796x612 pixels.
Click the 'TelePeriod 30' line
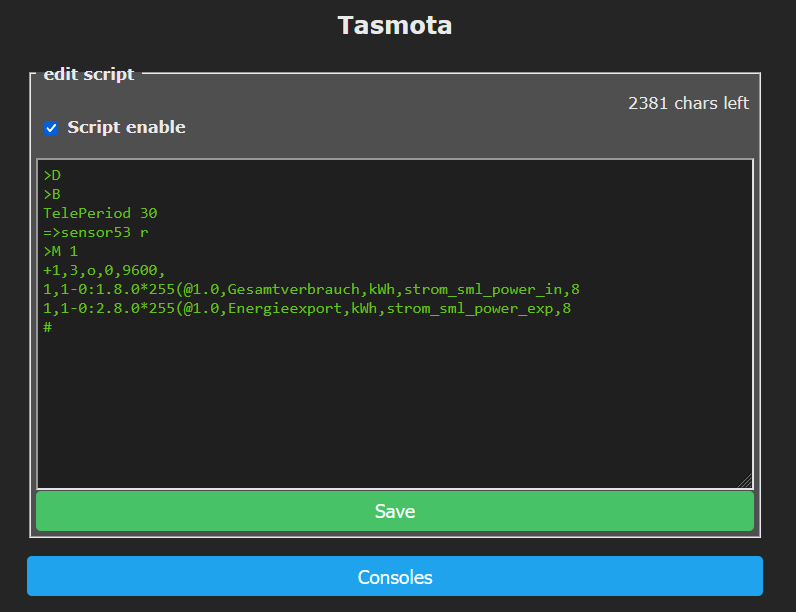coord(100,213)
